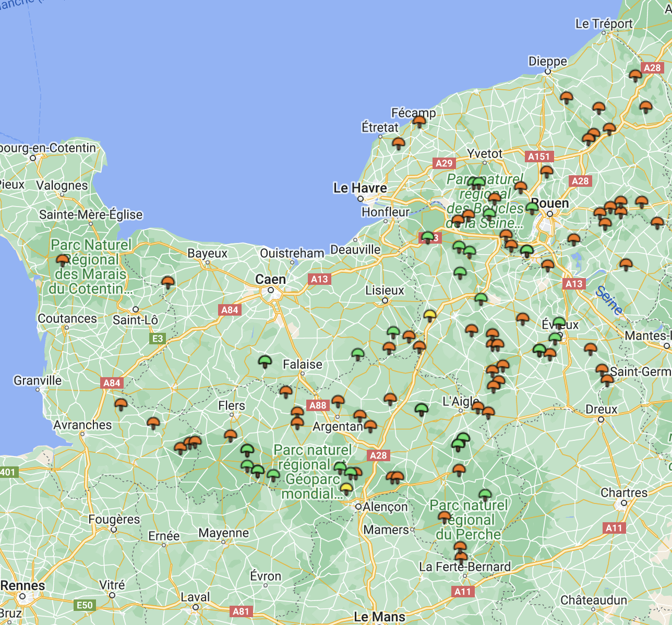Click the green mushroom marker west of Falaise
The image size is (672, 625).
pyautogui.click(x=265, y=360)
